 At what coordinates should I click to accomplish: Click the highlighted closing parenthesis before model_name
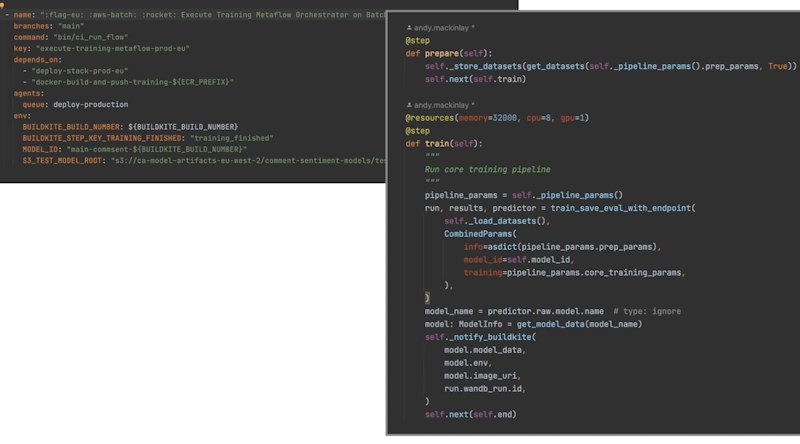427,298
